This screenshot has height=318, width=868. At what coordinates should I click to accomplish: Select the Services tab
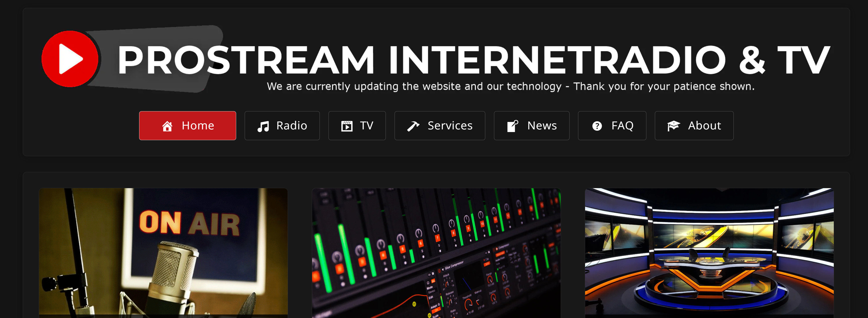coord(440,125)
